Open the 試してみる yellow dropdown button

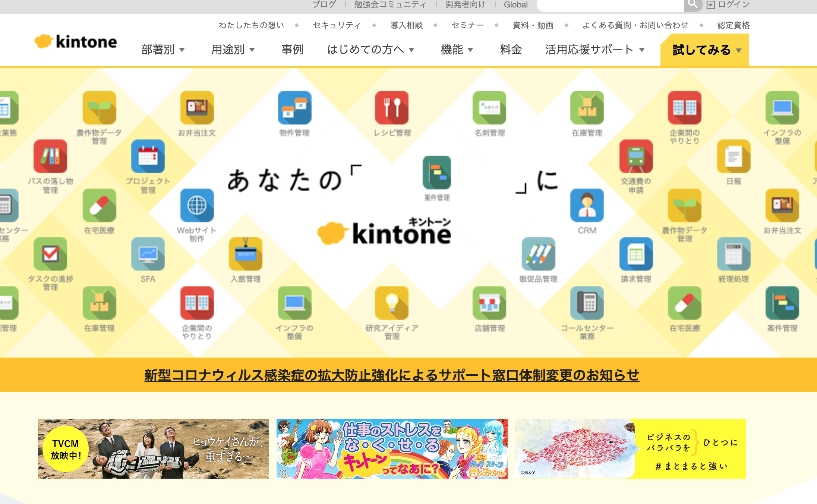click(x=705, y=50)
